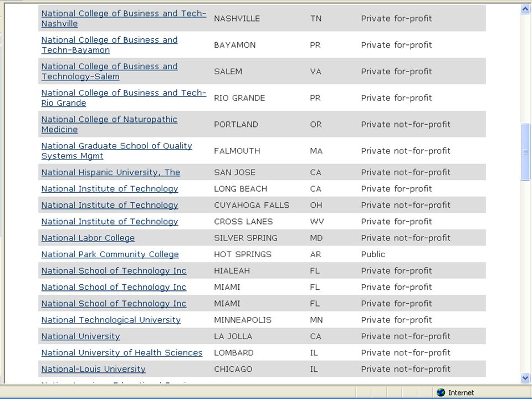The image size is (532, 399).
Task: Click the MA state cell
Action: 316,151
